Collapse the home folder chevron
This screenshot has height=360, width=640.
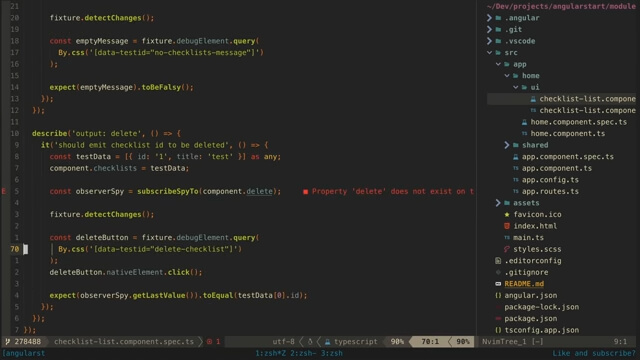pyautogui.click(x=507, y=76)
